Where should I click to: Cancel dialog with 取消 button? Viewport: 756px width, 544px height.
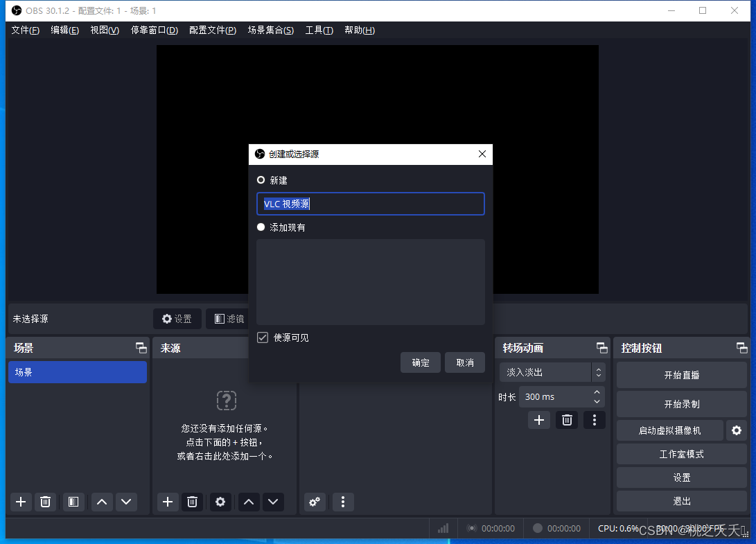click(x=465, y=362)
